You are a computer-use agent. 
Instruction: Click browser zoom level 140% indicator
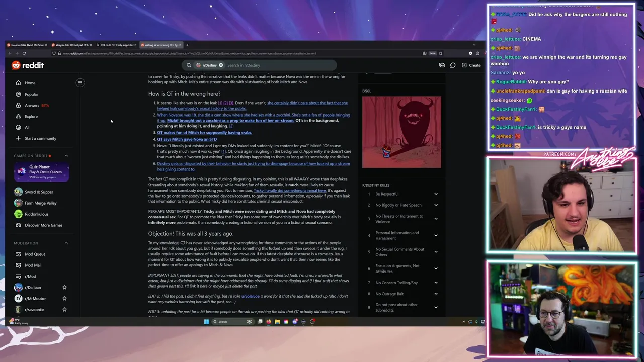(x=432, y=53)
